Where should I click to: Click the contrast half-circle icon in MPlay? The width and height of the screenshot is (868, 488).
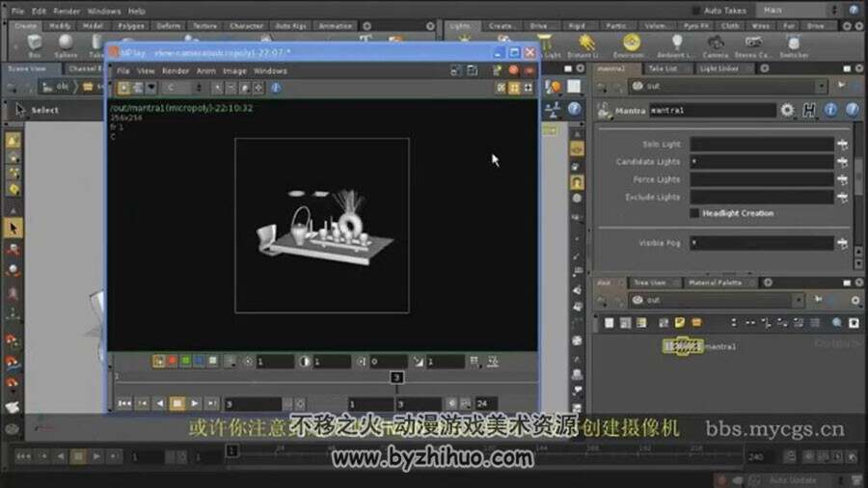(305, 362)
